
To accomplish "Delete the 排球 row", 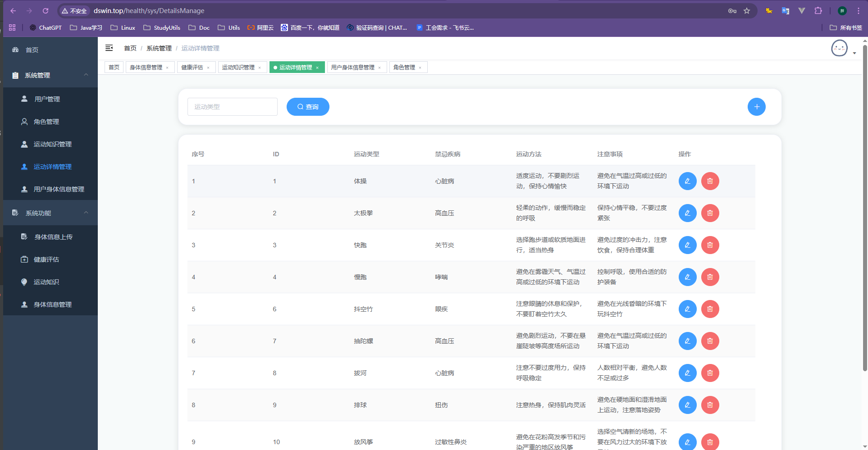I will tap(710, 405).
